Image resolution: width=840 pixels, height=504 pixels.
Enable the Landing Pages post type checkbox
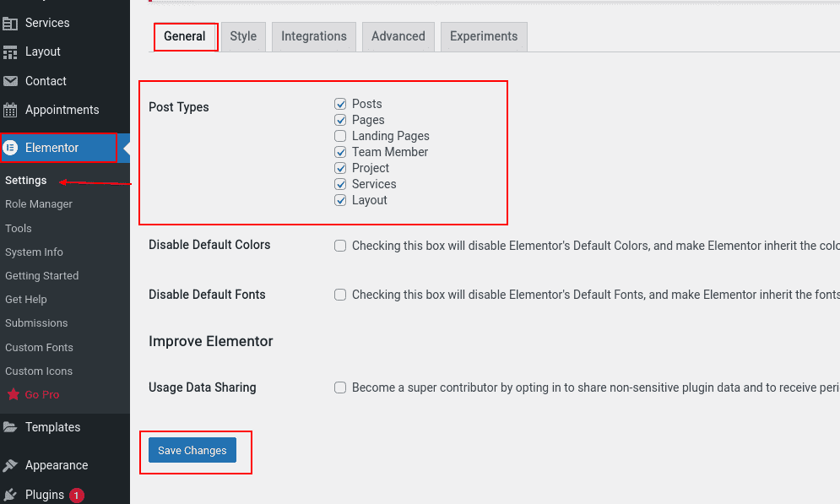[340, 136]
